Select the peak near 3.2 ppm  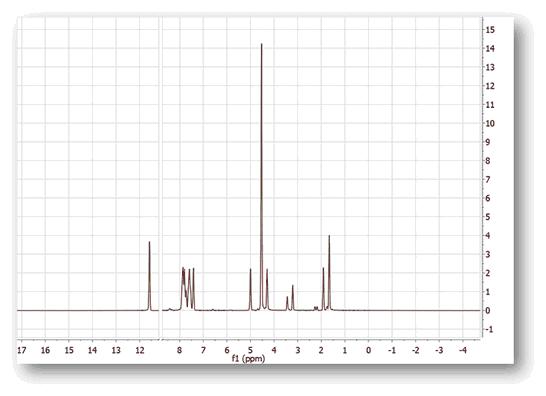coord(293,297)
